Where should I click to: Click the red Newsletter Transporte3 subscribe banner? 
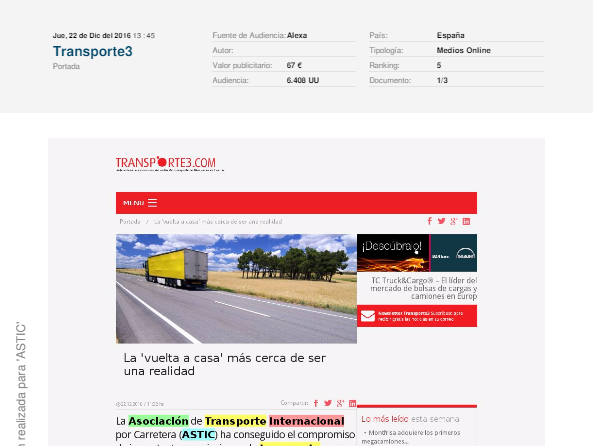point(417,316)
